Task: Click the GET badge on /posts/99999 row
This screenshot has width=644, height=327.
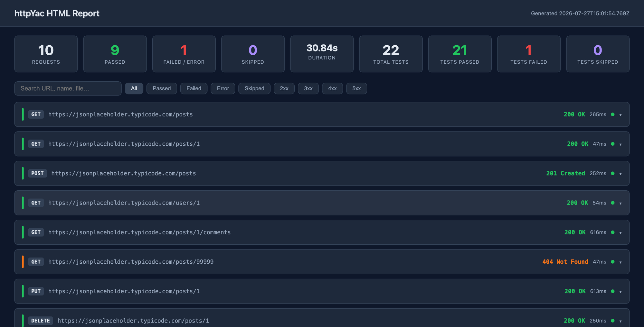Action: (x=36, y=262)
